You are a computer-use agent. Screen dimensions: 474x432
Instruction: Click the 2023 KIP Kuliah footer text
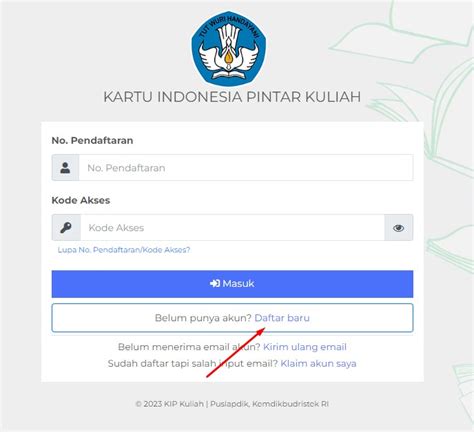point(232,404)
